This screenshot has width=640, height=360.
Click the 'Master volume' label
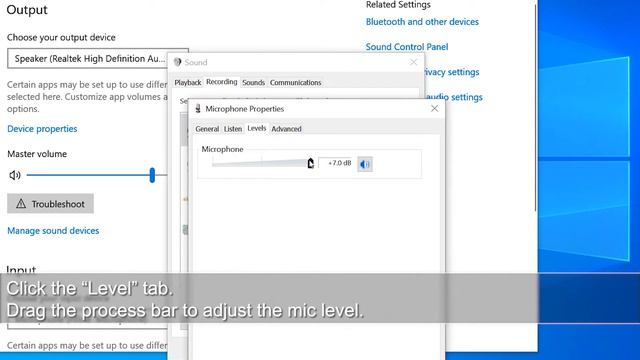point(37,154)
